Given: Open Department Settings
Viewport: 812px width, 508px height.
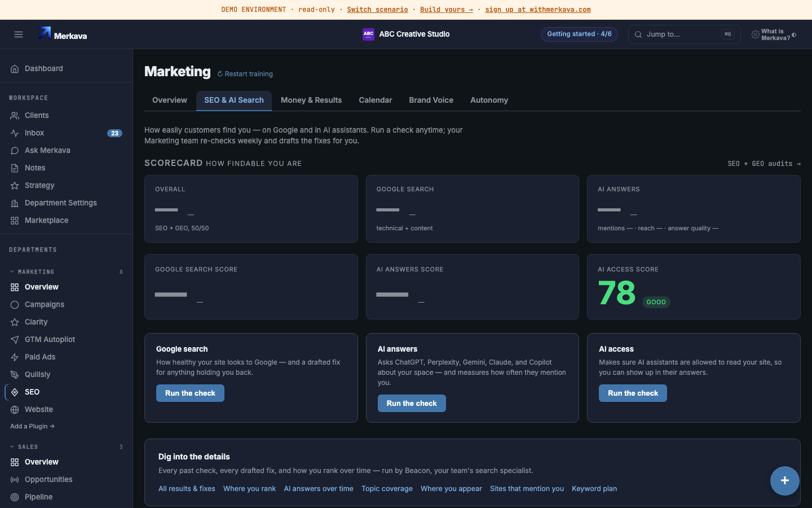Looking at the screenshot, I should (x=67, y=203).
